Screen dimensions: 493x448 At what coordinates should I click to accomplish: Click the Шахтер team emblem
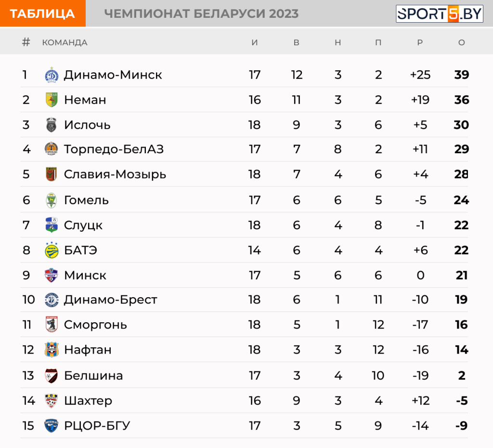tap(51, 400)
